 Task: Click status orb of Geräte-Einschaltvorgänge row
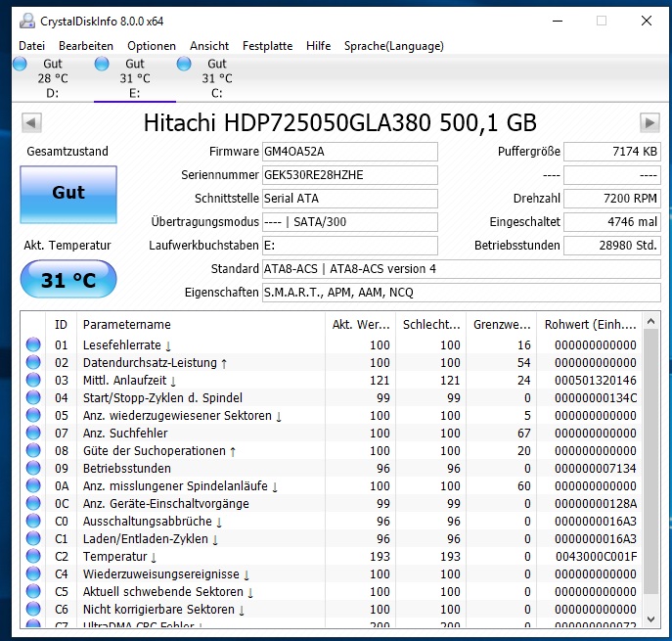tap(33, 503)
